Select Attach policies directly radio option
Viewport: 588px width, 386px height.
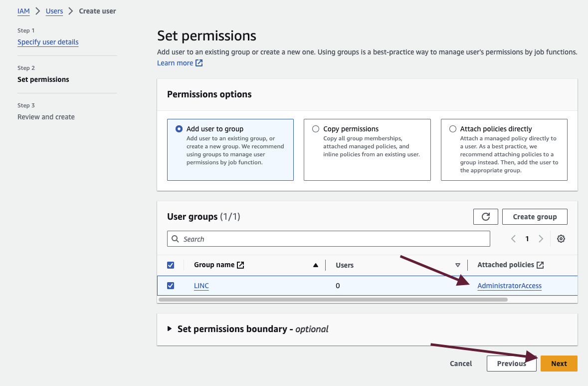point(452,129)
